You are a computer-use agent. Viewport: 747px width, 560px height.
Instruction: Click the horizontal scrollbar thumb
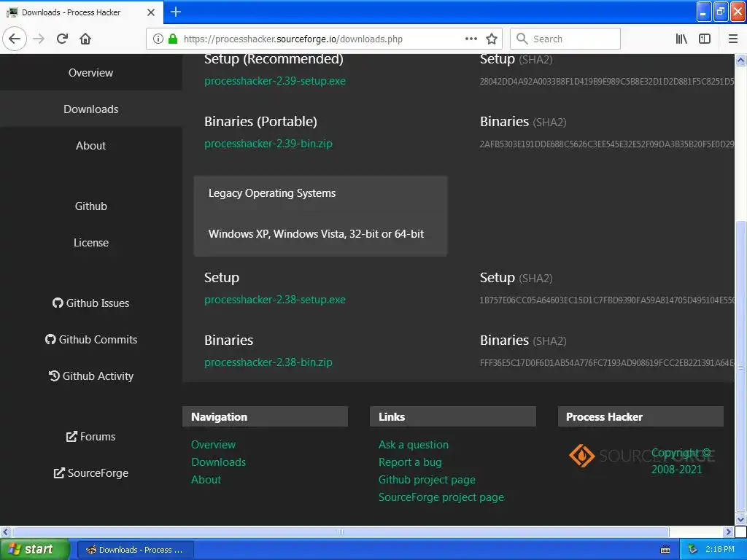[340, 532]
